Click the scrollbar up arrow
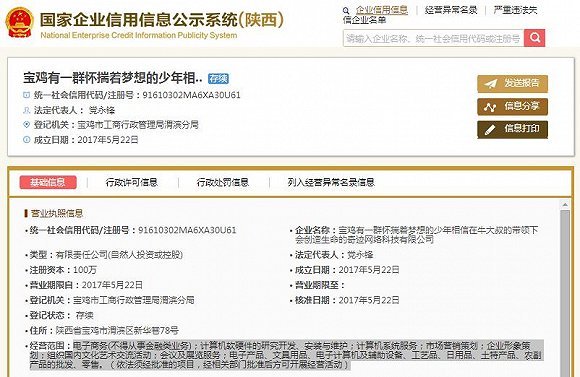580x377 pixels. [565, 205]
